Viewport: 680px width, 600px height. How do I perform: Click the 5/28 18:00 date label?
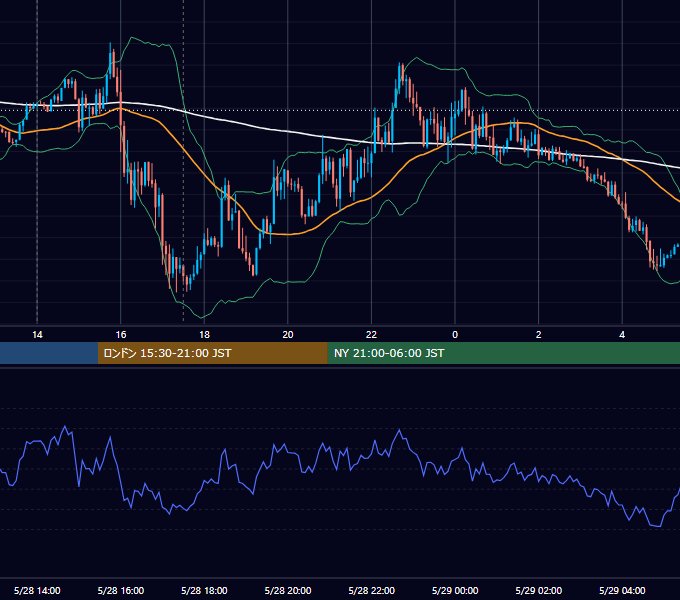204,590
